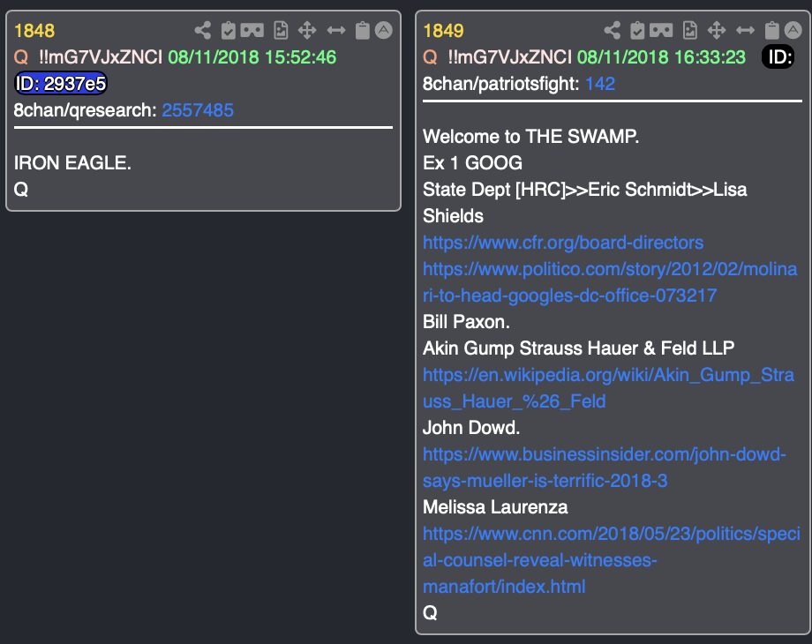Click the horizontal double-arrow icon on post 1848
The image size is (812, 644).
pyautogui.click(x=336, y=31)
